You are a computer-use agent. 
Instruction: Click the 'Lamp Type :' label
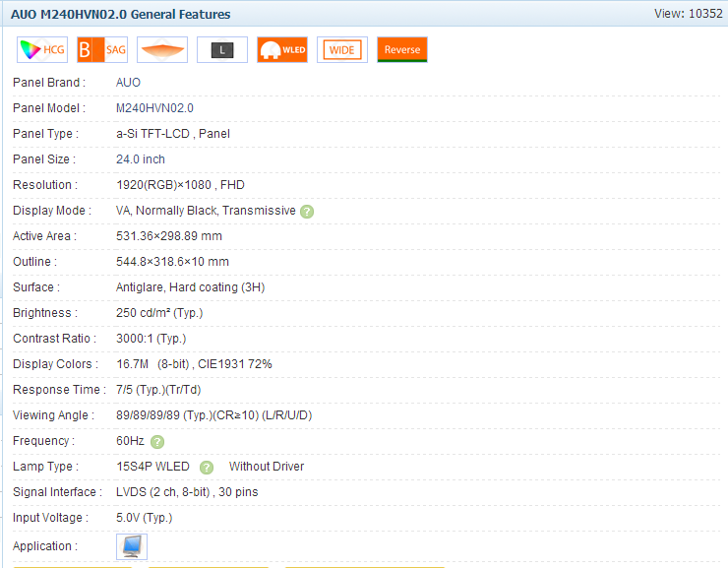[x=45, y=467]
